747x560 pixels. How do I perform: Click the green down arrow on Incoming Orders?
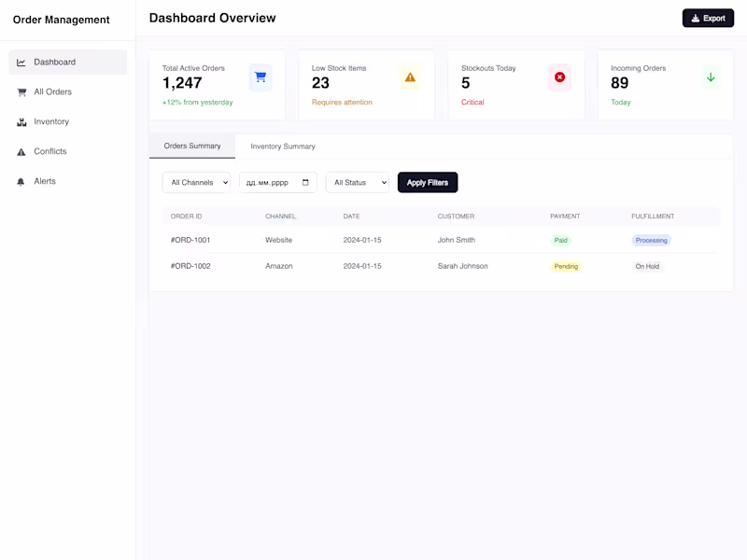tap(711, 77)
